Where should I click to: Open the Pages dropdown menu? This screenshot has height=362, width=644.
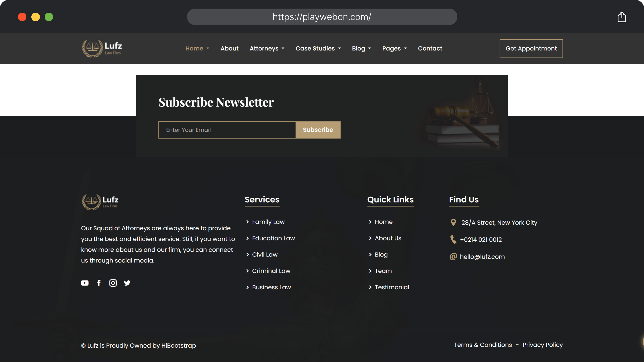click(x=394, y=48)
